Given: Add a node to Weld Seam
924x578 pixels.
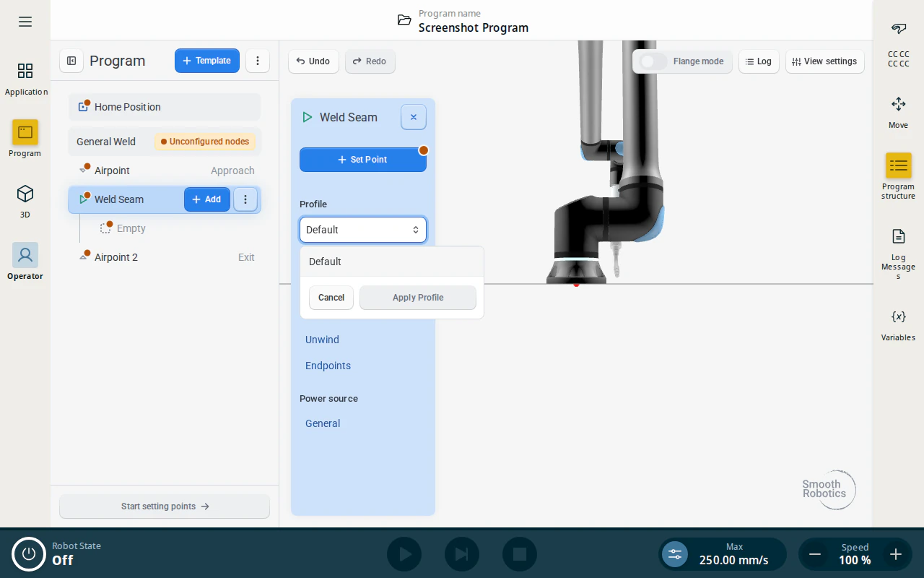Looking at the screenshot, I should [x=207, y=199].
